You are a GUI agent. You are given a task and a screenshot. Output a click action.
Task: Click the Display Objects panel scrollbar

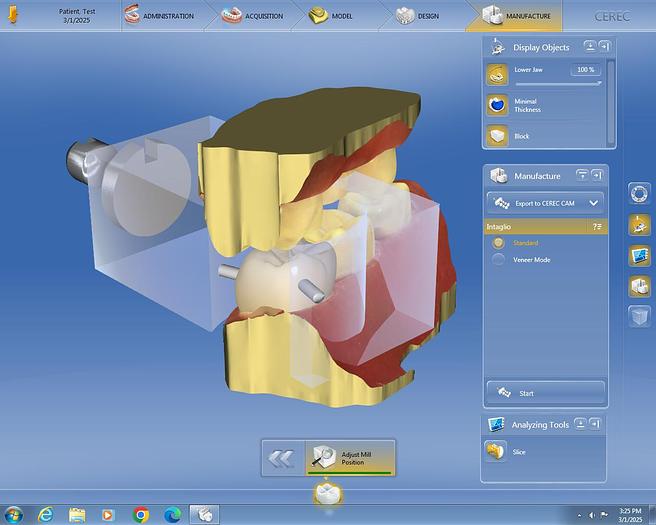(611, 102)
